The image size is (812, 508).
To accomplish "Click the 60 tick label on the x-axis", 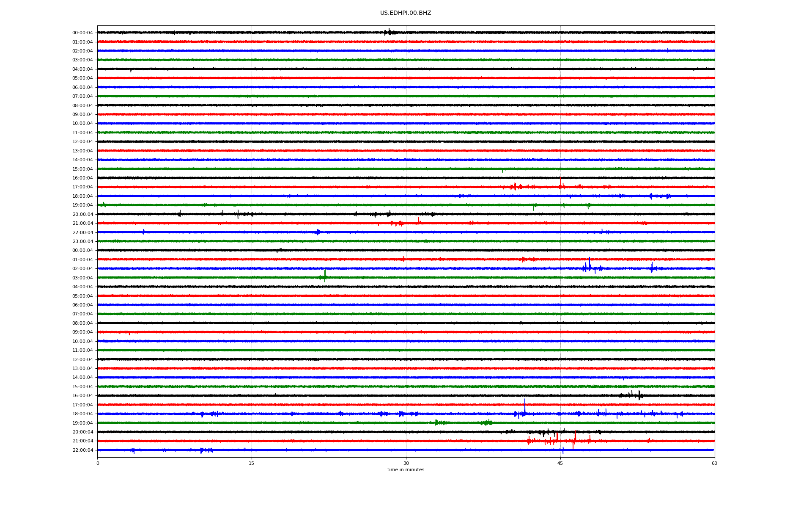I will tap(714, 463).
